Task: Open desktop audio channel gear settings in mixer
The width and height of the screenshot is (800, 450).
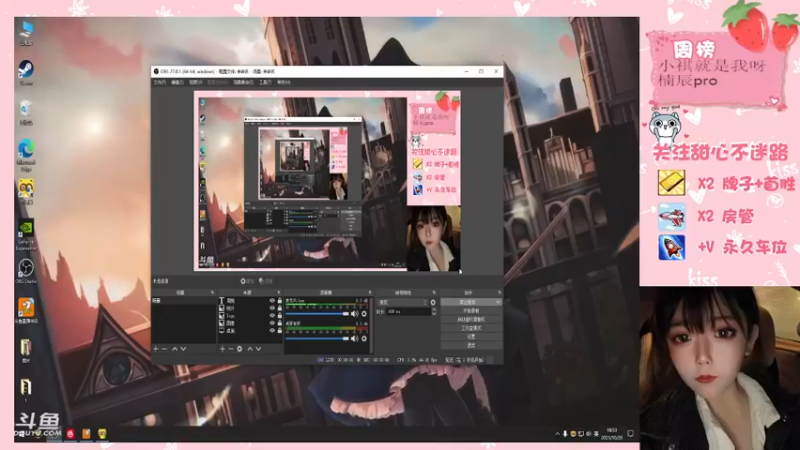Action: pos(364,339)
